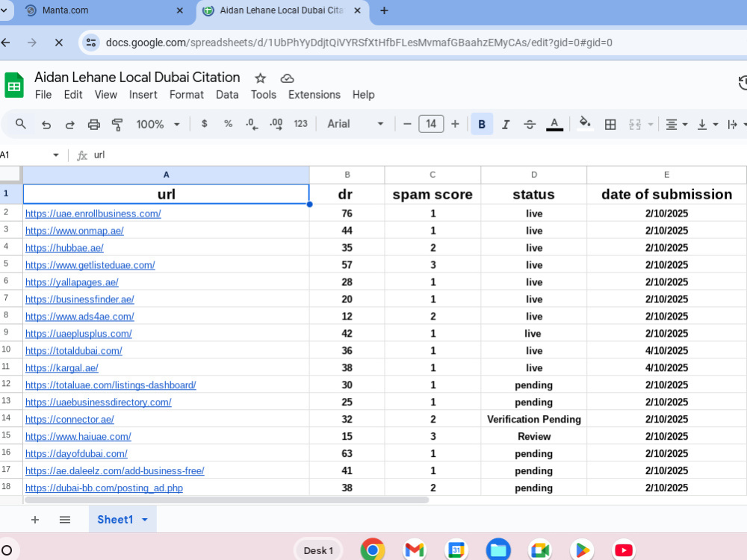747x560 pixels.
Task: Go back in browser history
Action: 6,43
